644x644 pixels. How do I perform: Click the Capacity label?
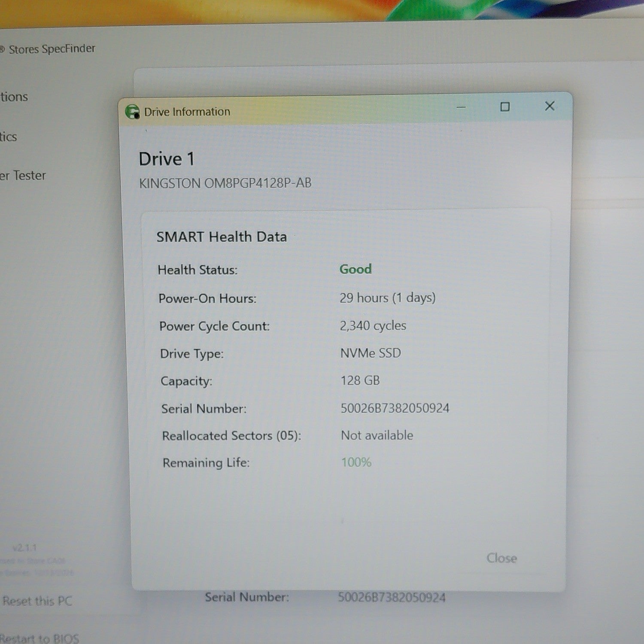click(186, 381)
